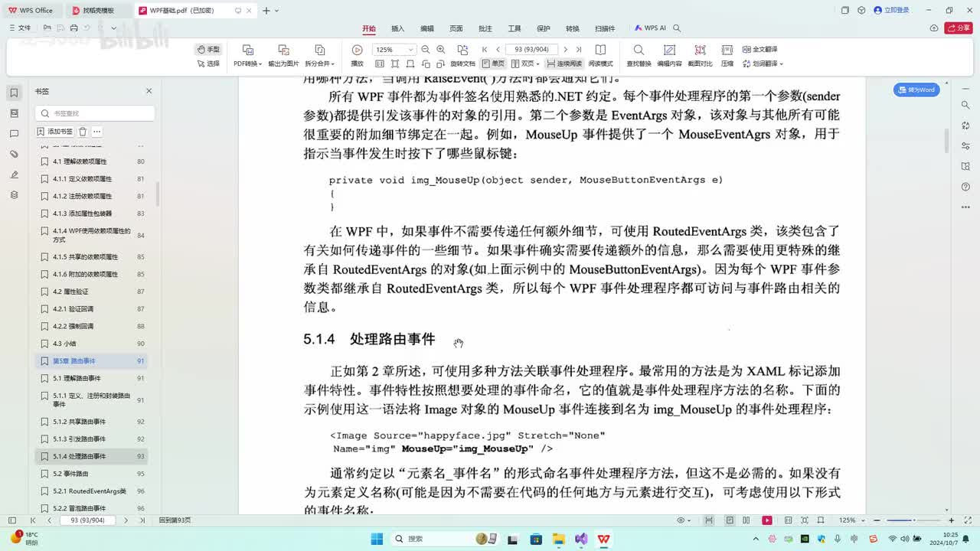980x551 pixels.
Task: Enable 单页 single page view
Action: click(x=493, y=64)
